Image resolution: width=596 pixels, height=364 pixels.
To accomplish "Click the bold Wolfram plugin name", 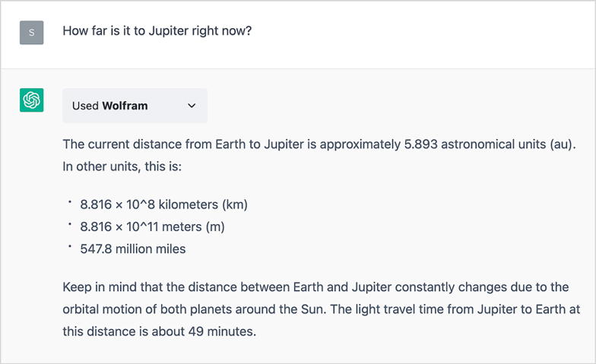I will coord(125,106).
